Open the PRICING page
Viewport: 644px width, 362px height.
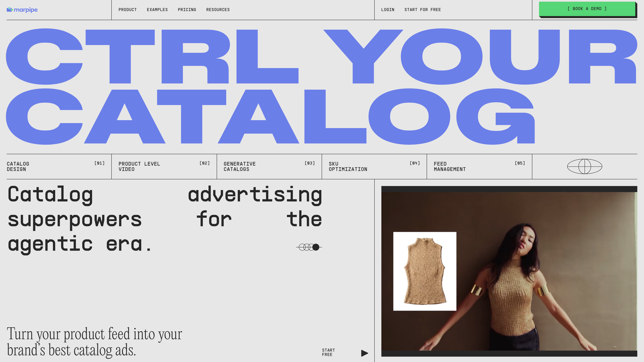click(187, 10)
